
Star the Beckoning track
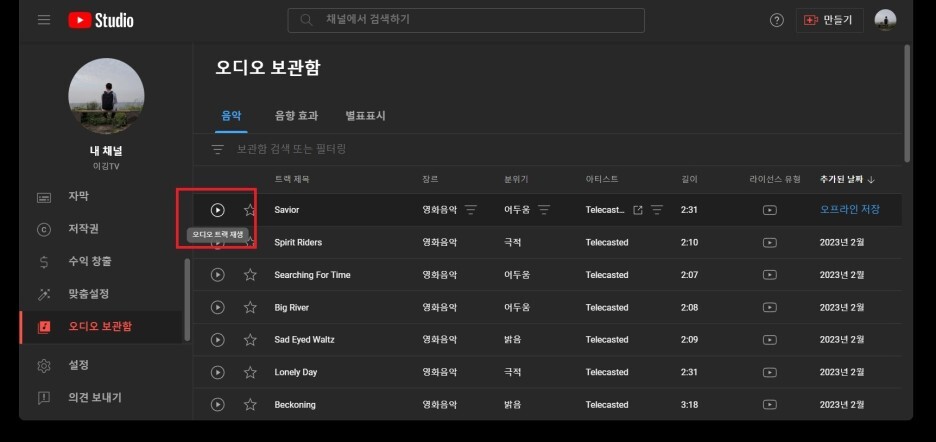coord(250,404)
